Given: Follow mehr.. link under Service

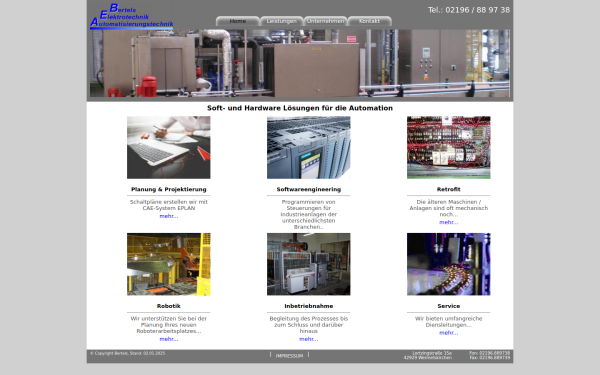Looking at the screenshot, I should click(x=448, y=333).
